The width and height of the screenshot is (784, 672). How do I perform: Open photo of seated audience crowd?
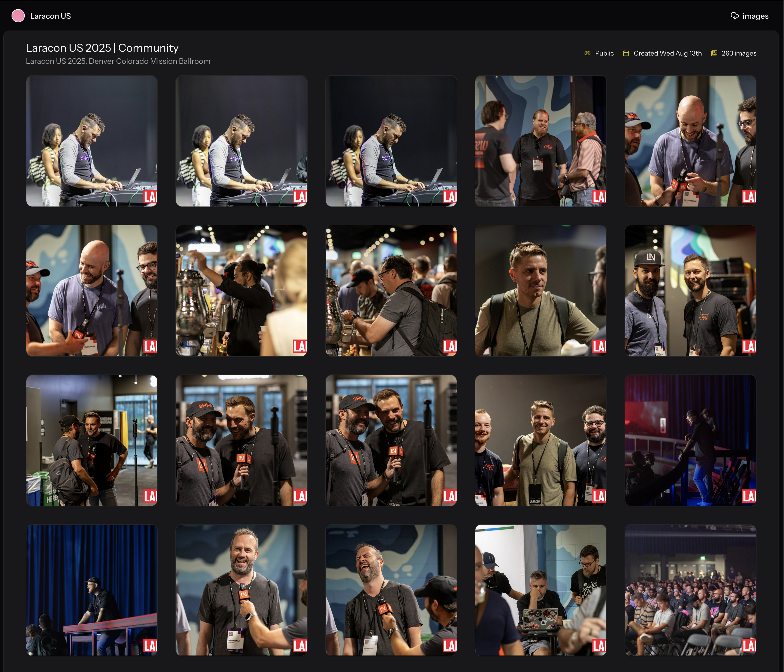690,590
